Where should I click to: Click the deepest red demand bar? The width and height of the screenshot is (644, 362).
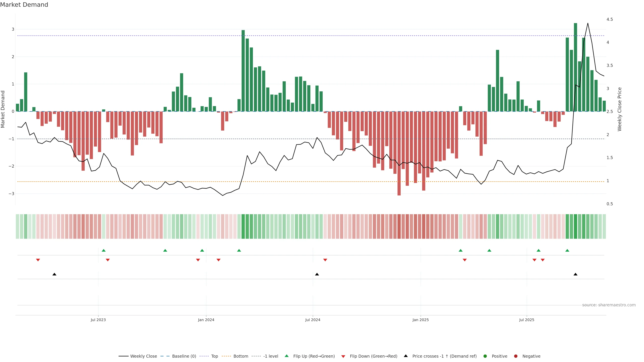(399, 153)
